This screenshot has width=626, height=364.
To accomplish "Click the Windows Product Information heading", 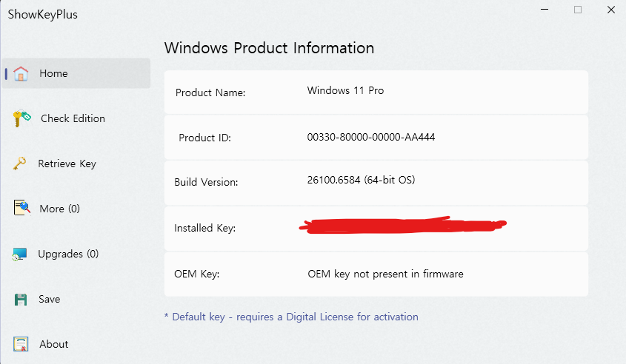I will click(270, 48).
